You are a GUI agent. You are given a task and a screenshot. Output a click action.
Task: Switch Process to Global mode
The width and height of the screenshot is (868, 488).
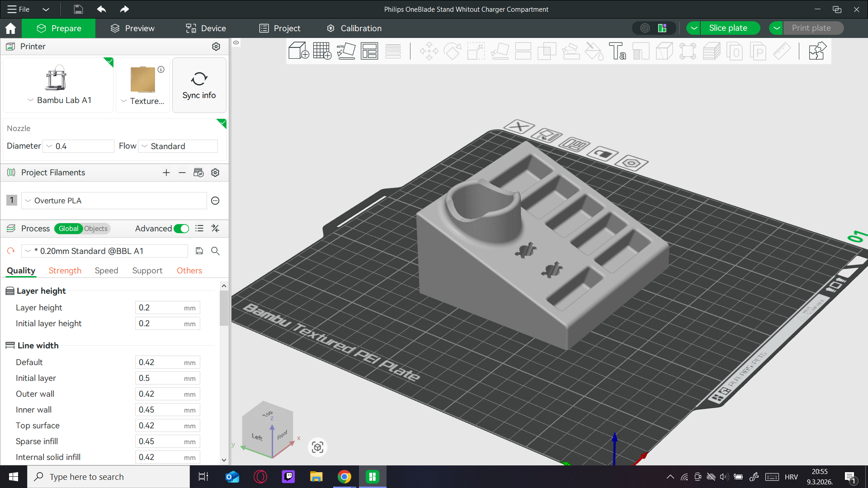(68, 229)
